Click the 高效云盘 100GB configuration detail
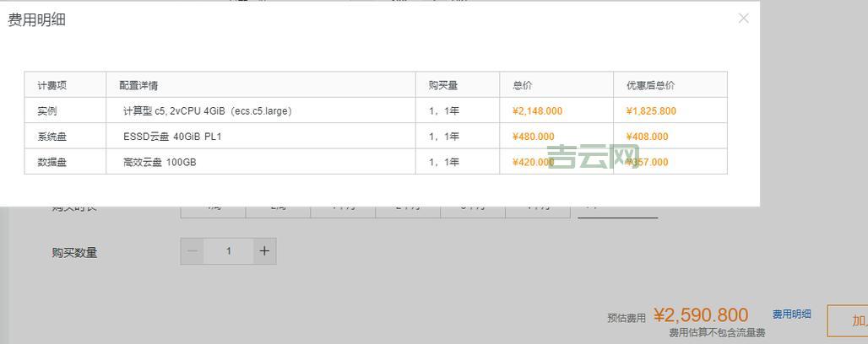This screenshot has height=344, width=868. click(160, 162)
